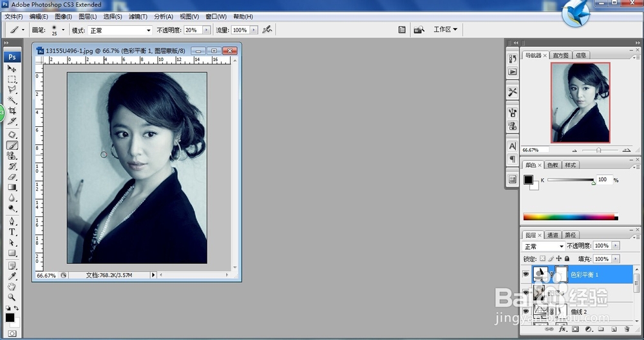The width and height of the screenshot is (644, 340).
Task: Create new fill or adjustment layer
Action: click(588, 329)
